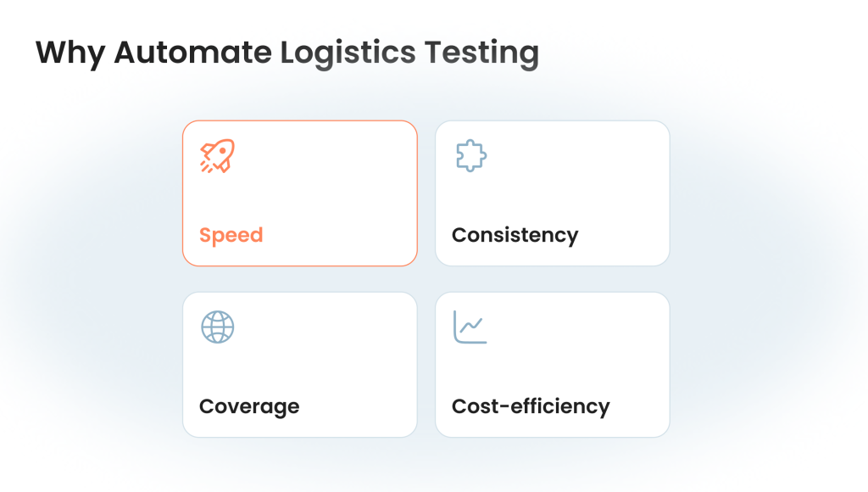Screen dimensions: 868x492
Task: Click the orange rocket icon
Action: 218,156
